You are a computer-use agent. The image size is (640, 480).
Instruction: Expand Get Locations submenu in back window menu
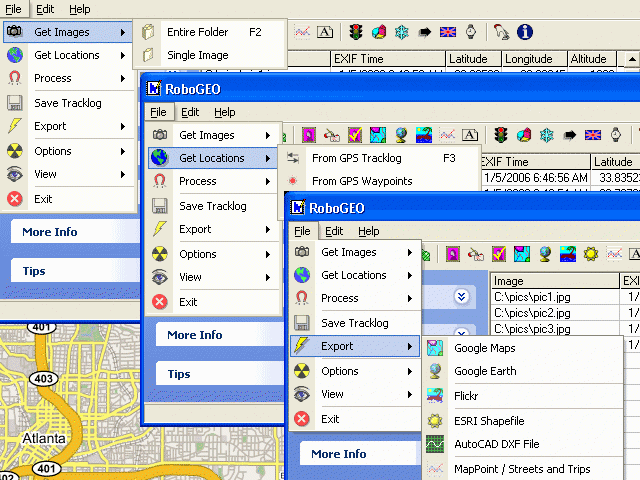point(123,55)
